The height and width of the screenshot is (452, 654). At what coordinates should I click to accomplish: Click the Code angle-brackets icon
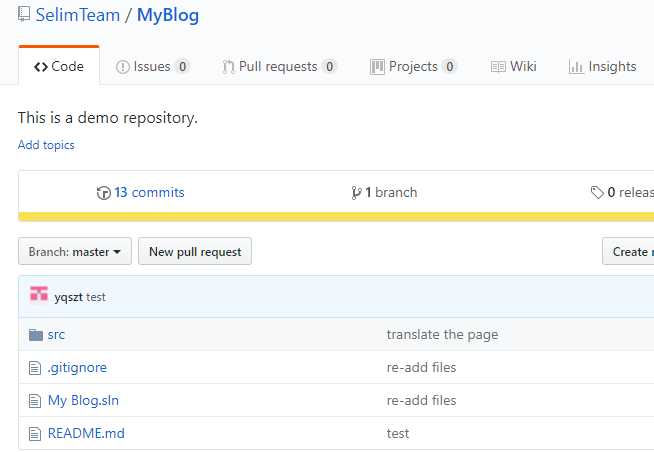tap(40, 67)
